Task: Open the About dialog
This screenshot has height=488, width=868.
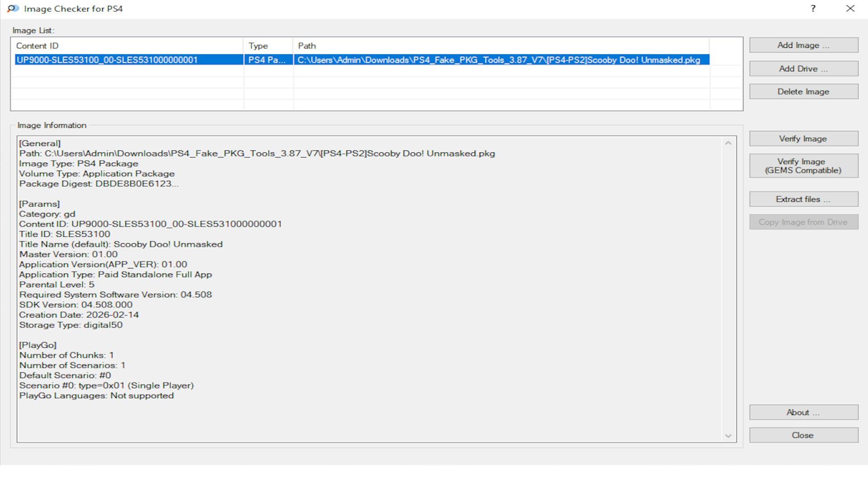Action: pyautogui.click(x=803, y=413)
